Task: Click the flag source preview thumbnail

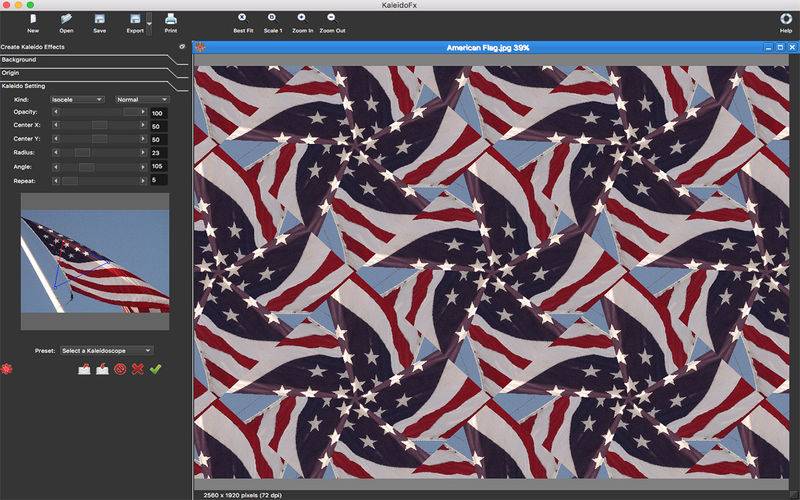Action: coord(95,261)
